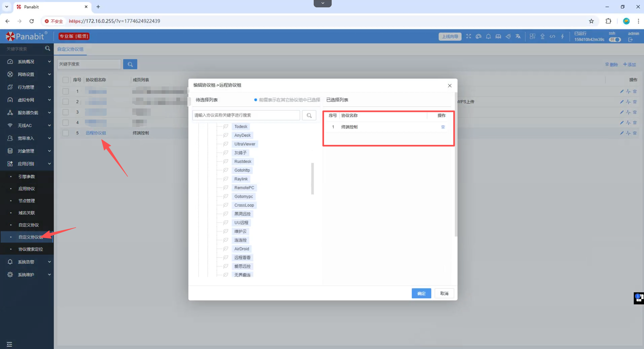Close the 编辑协议组 dialog
Viewport: 644px width, 349px height.
tap(450, 86)
